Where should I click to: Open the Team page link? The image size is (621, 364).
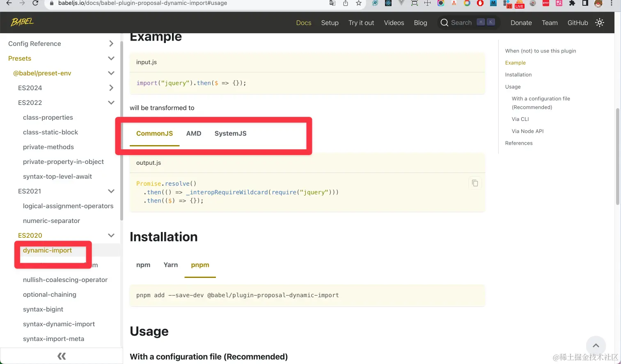coord(550,23)
